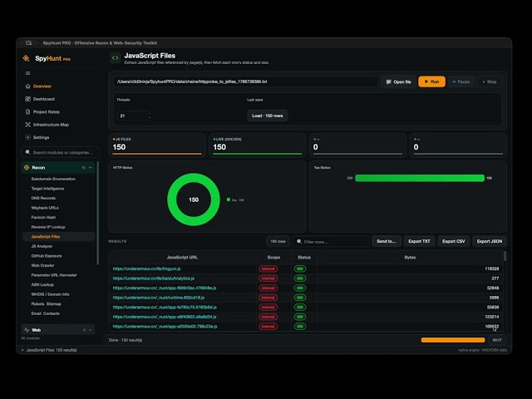The width and height of the screenshot is (532, 399).
Task: Click the search magnifier in sidebar
Action: click(x=27, y=152)
